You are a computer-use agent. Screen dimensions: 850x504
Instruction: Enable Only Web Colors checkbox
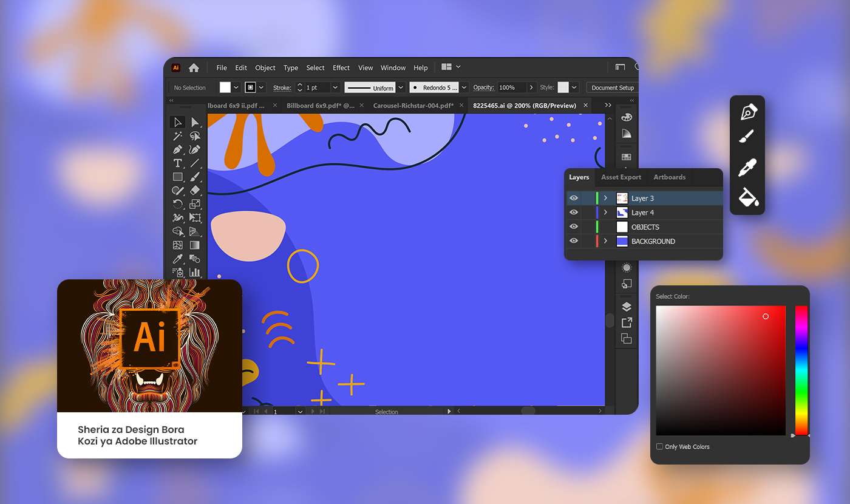[659, 446]
